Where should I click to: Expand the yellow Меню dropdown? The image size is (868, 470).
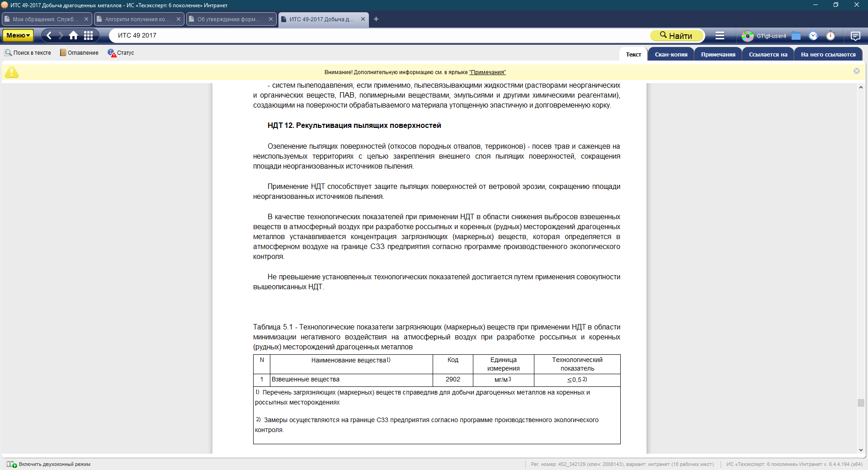coord(18,35)
